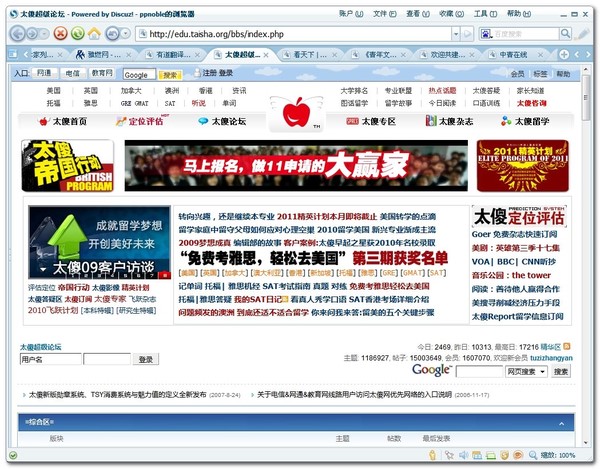Open the 太傻帝国行动 British Program banner
600x469 pixels.
(68, 166)
